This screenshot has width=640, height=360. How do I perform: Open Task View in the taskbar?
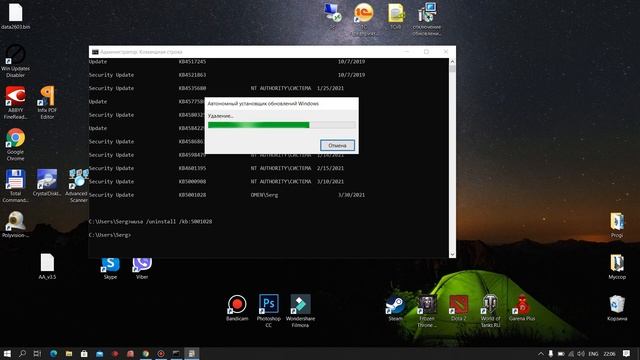click(x=37, y=353)
